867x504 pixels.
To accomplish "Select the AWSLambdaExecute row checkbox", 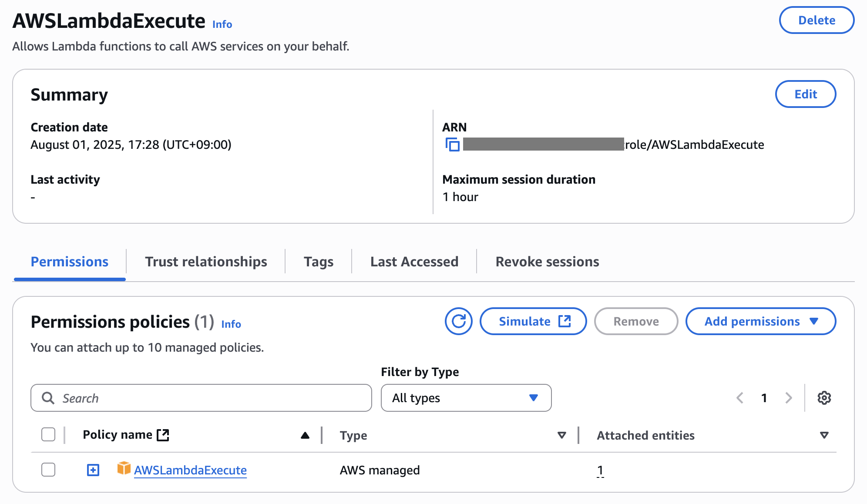I will (48, 470).
